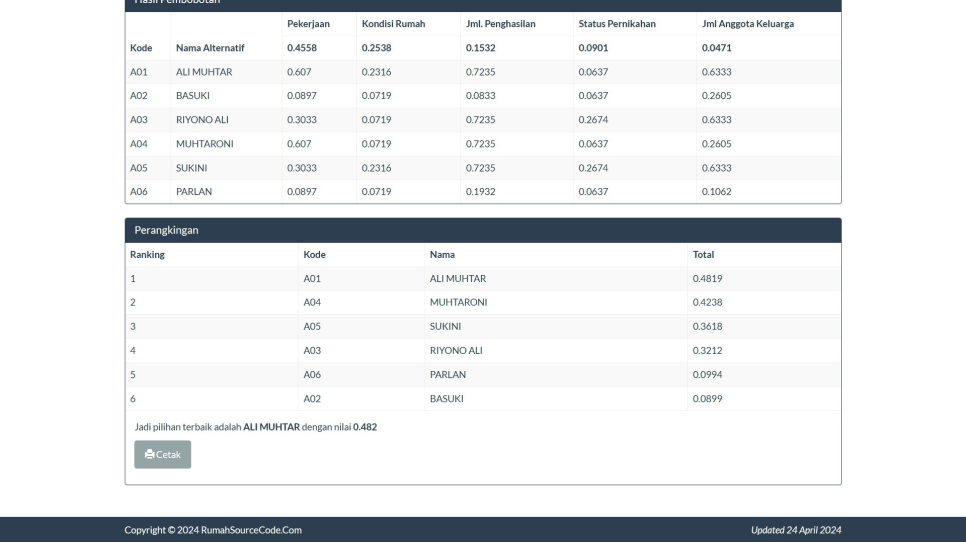Click the Pekerjaan weight value 0.4558
Screen dimensions: 966x543
tap(301, 48)
